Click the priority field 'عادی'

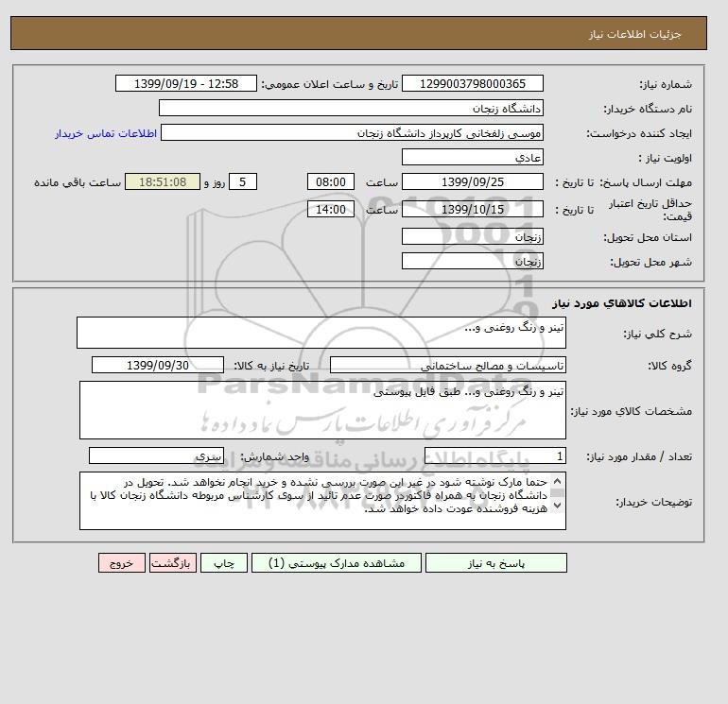click(472, 157)
